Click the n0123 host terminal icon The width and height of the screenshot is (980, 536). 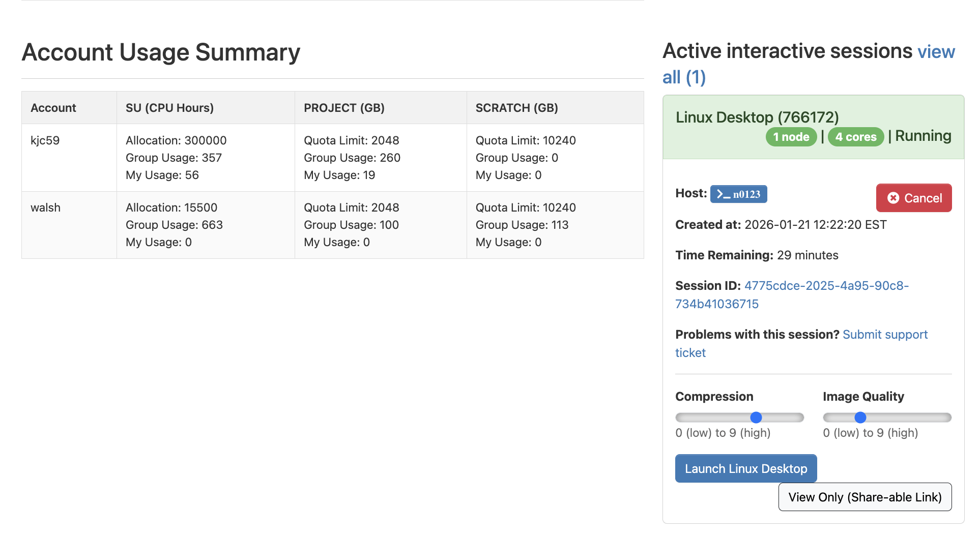738,194
